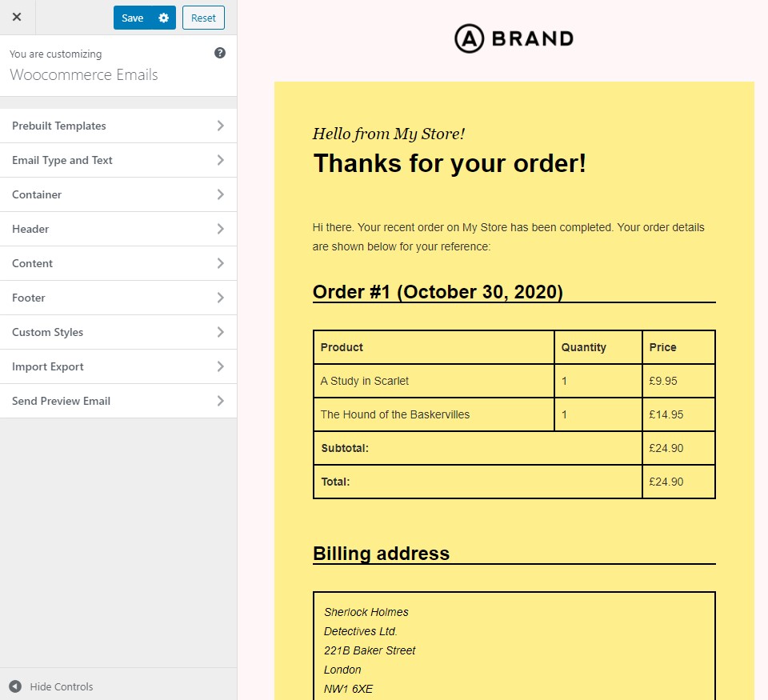The image size is (768, 700).
Task: Close the customizer with the X icon
Action: [17, 17]
